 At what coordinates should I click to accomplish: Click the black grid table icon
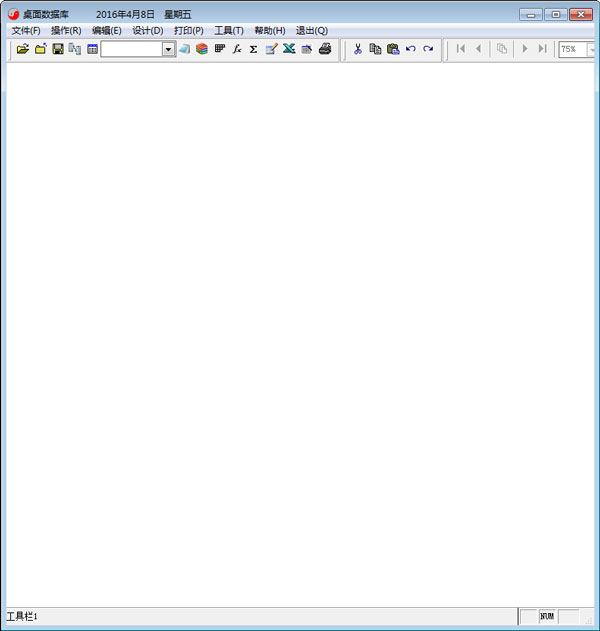pyautogui.click(x=220, y=49)
